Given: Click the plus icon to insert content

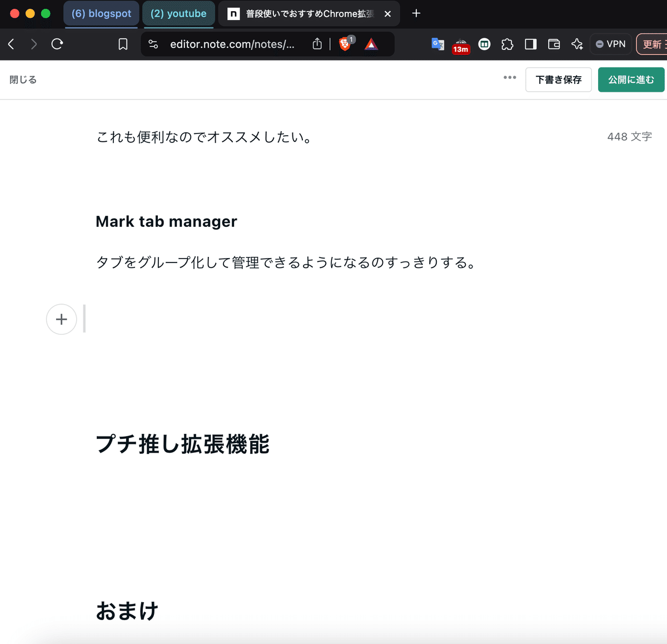Looking at the screenshot, I should click(x=61, y=319).
